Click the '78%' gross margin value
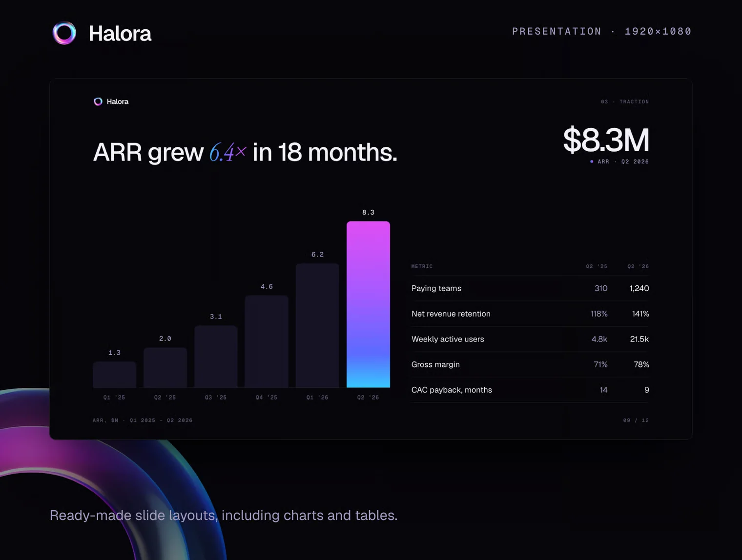This screenshot has width=742, height=560. 641,364
